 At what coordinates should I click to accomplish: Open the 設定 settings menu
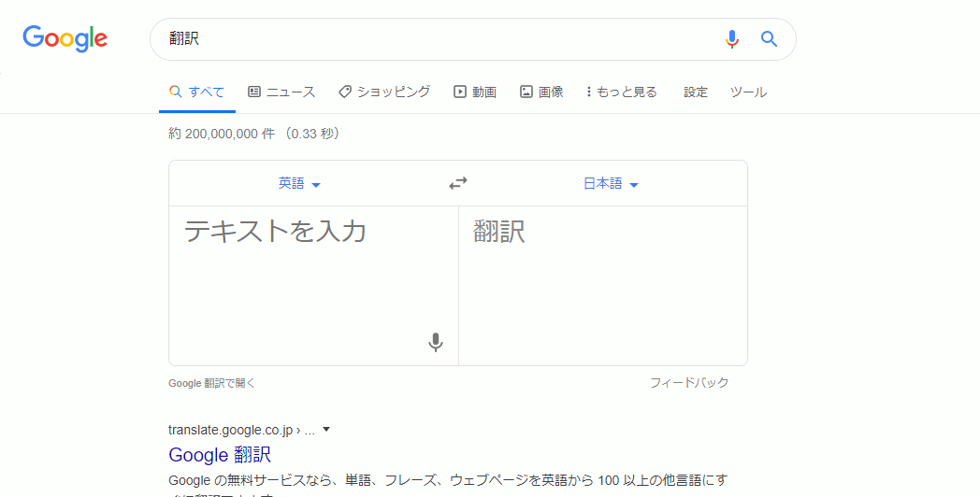696,92
